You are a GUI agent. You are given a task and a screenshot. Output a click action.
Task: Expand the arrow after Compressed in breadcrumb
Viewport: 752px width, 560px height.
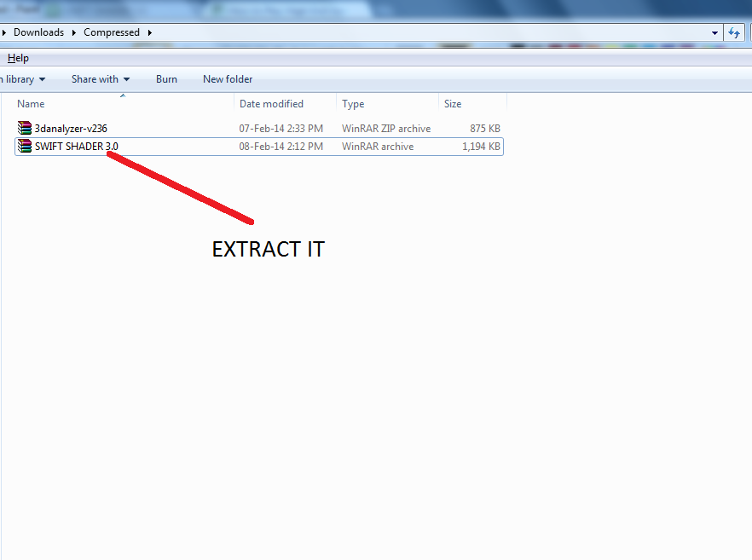point(150,32)
